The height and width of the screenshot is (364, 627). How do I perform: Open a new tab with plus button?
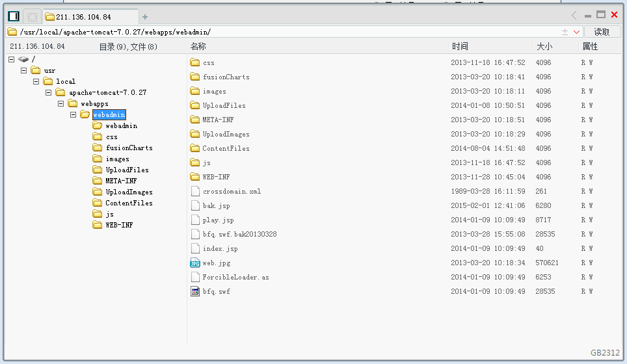pyautogui.click(x=145, y=17)
